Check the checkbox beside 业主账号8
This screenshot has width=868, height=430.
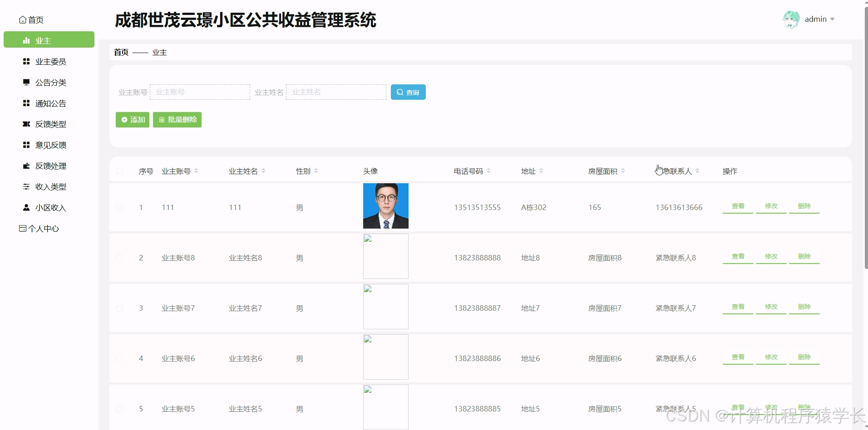click(x=119, y=258)
